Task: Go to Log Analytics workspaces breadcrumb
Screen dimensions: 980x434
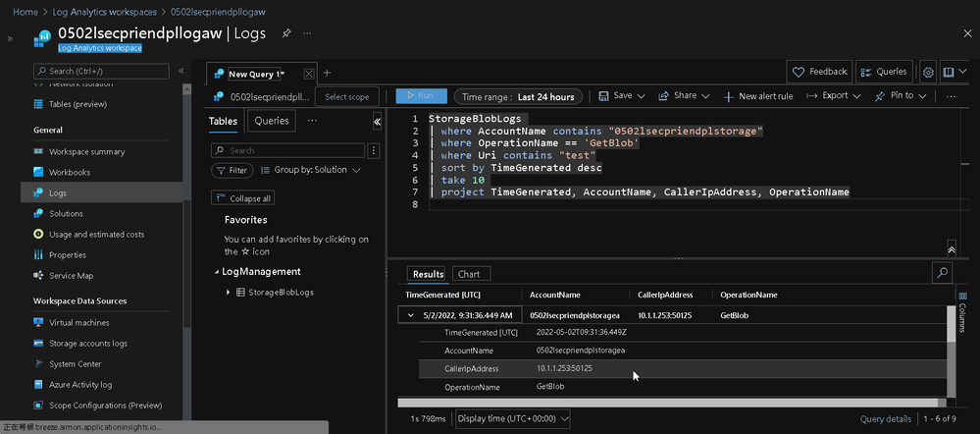Action: tap(104, 12)
